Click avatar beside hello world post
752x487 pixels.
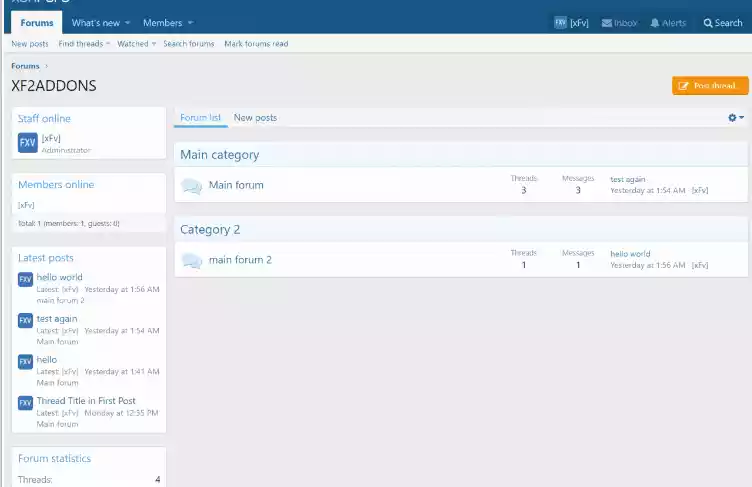(x=25, y=279)
